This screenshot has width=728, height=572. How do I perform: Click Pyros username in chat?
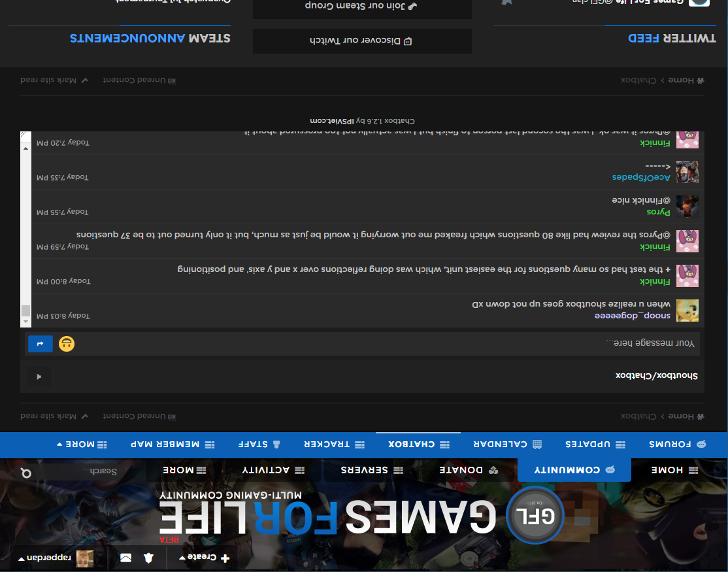tap(658, 212)
